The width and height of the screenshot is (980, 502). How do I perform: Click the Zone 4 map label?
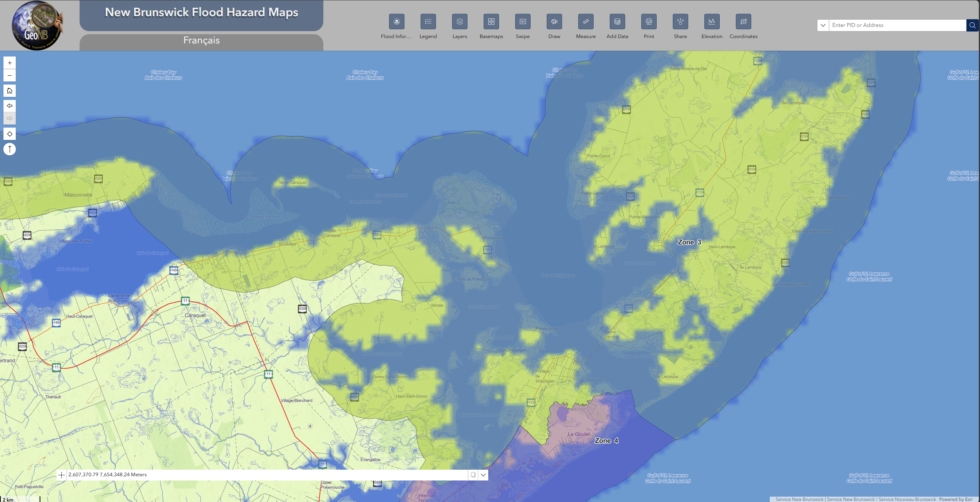(x=606, y=441)
